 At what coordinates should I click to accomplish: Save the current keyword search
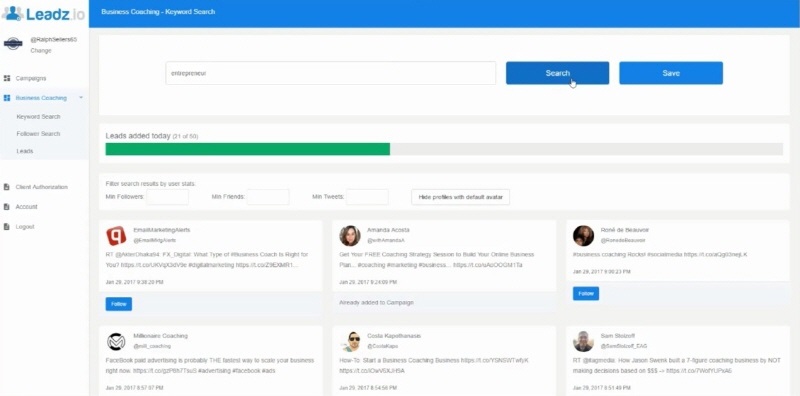tap(671, 73)
